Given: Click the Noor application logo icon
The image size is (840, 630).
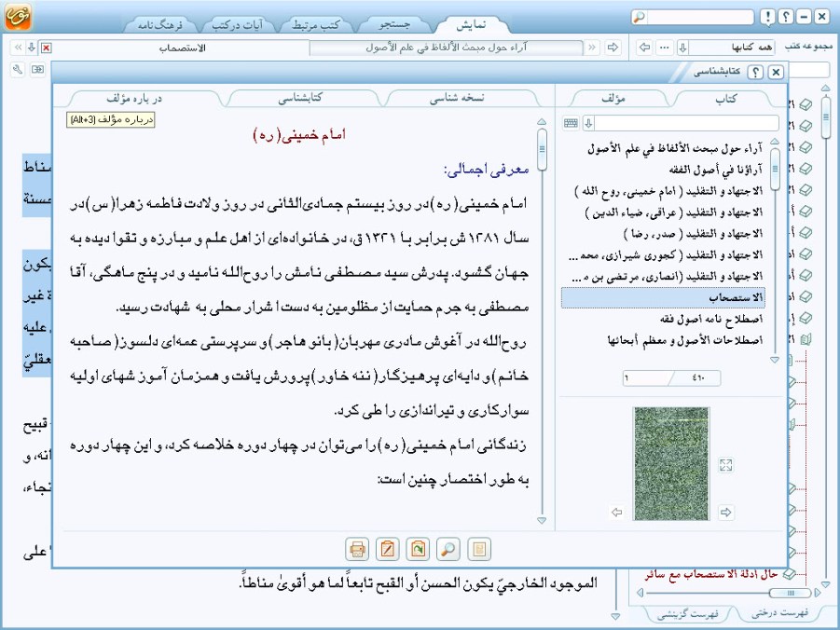Looking at the screenshot, I should pyautogui.click(x=18, y=16).
